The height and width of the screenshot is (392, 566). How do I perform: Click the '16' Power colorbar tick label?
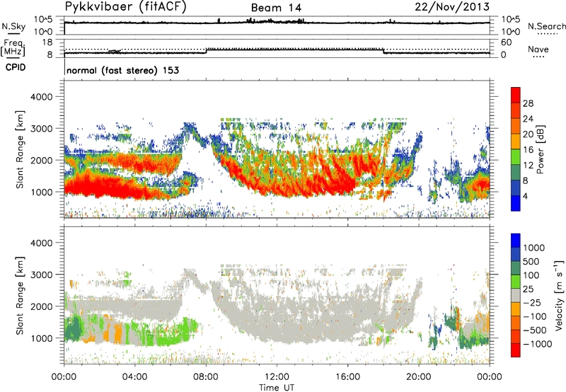528,150
